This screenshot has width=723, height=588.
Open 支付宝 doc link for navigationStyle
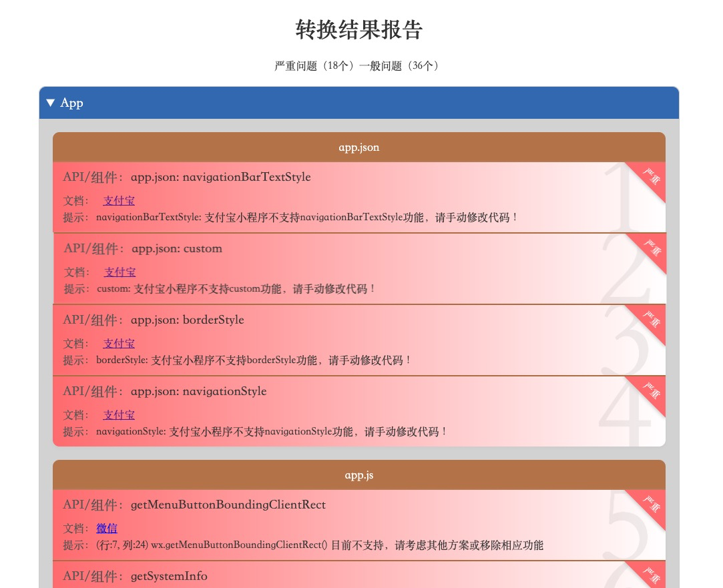pyautogui.click(x=119, y=415)
